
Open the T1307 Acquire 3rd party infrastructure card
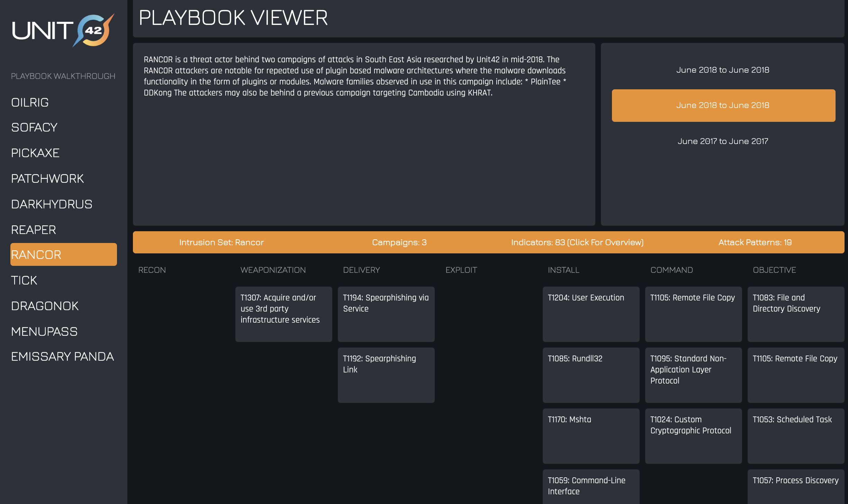coord(284,314)
